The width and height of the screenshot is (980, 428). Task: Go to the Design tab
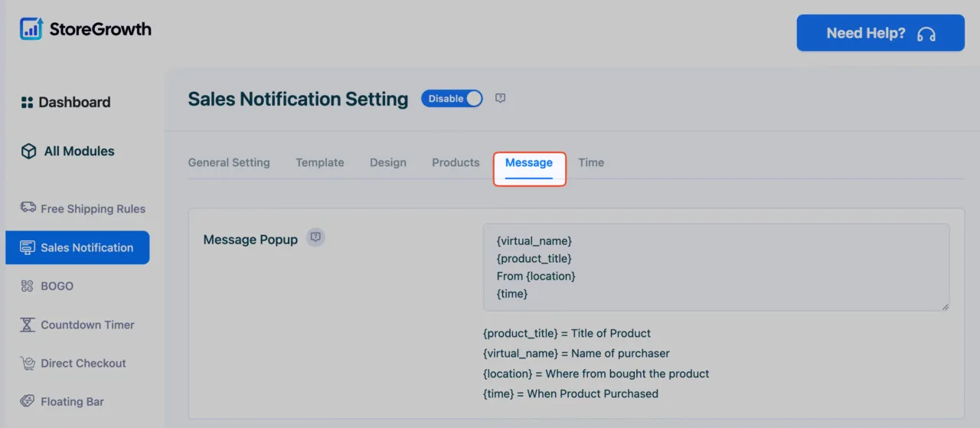coord(388,162)
